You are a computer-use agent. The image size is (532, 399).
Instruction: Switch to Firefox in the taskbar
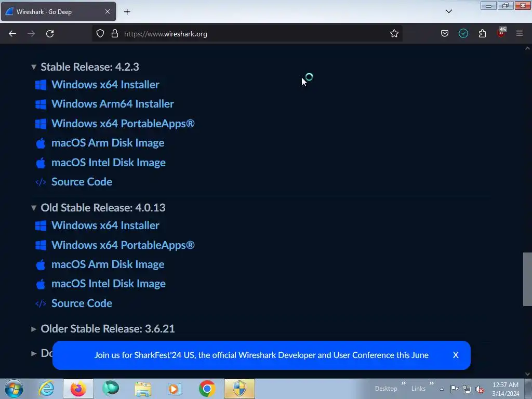pyautogui.click(x=78, y=389)
